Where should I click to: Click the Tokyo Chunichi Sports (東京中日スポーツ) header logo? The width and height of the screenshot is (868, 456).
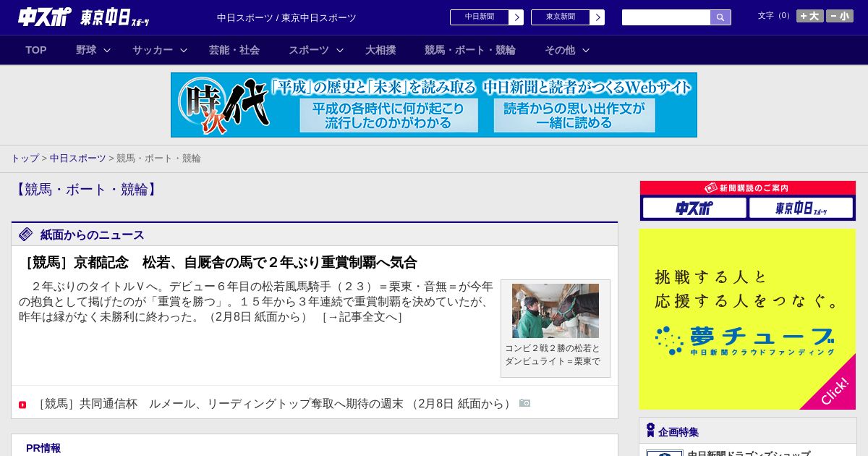[x=115, y=17]
